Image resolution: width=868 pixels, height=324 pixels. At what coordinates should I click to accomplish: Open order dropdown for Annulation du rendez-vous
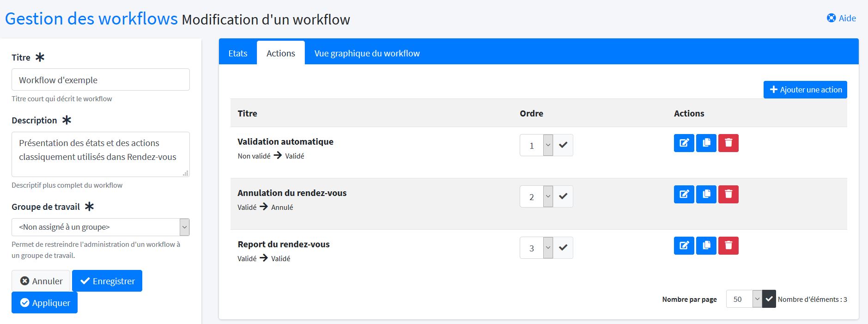pos(536,197)
